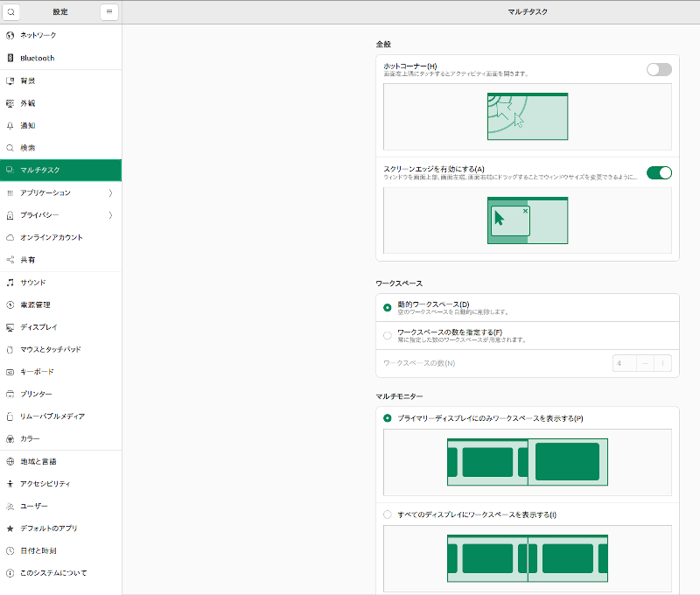Click the マルチタスク icon in the highlighted row
This screenshot has width=700, height=595.
tap(10, 170)
